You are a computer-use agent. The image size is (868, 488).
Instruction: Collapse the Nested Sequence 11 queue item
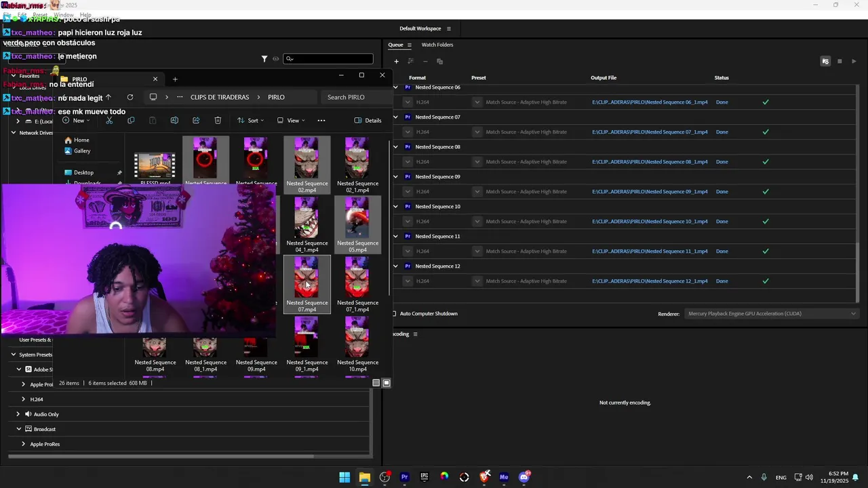point(395,237)
